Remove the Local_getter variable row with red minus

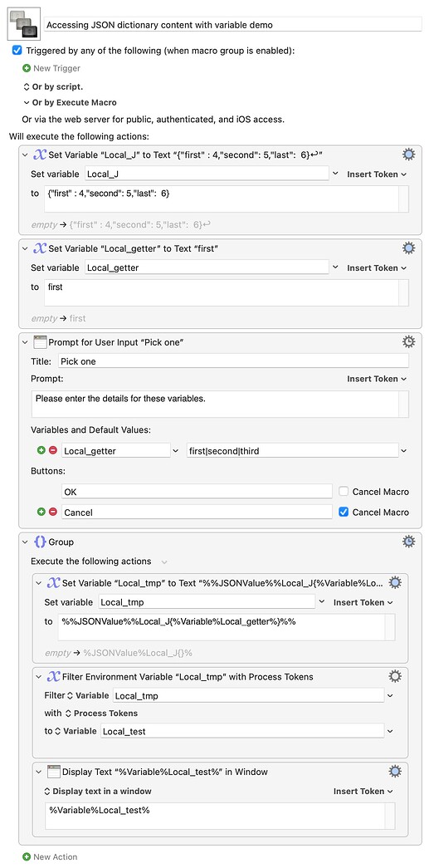pyautogui.click(x=52, y=450)
